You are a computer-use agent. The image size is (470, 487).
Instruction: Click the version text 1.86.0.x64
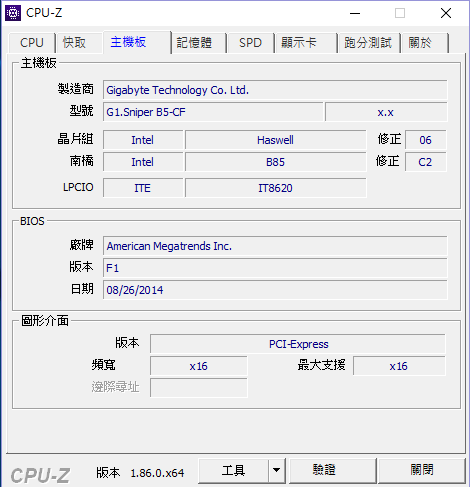tap(157, 473)
